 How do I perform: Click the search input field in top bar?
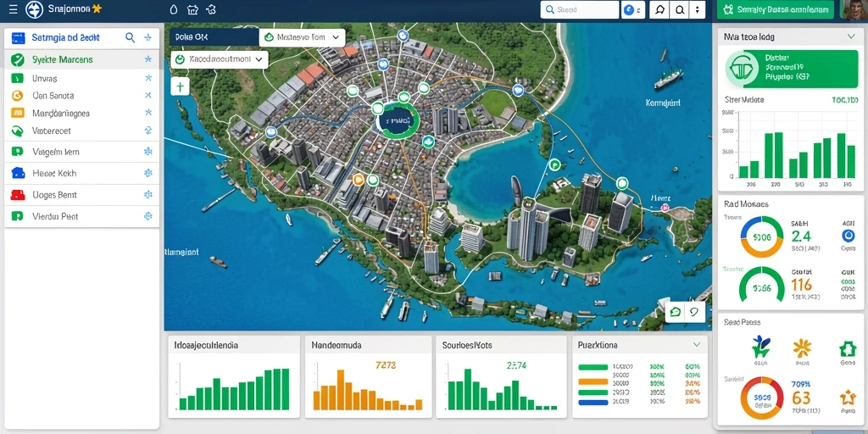(x=579, y=9)
